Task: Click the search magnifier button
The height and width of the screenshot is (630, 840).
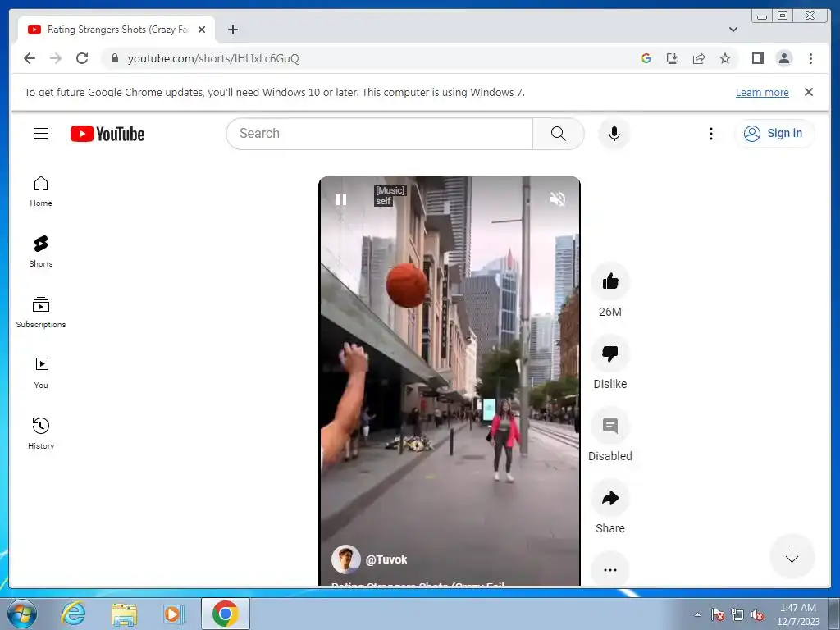Action: click(x=558, y=134)
